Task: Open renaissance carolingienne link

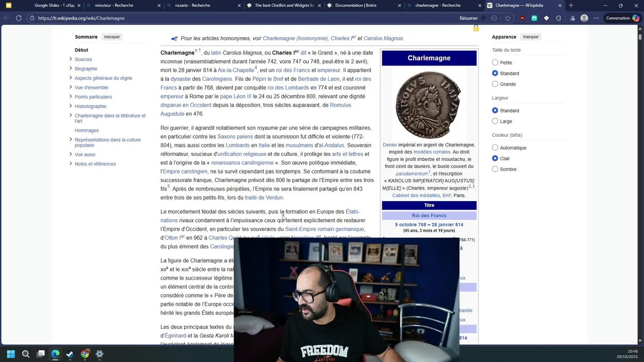Action: point(243,163)
